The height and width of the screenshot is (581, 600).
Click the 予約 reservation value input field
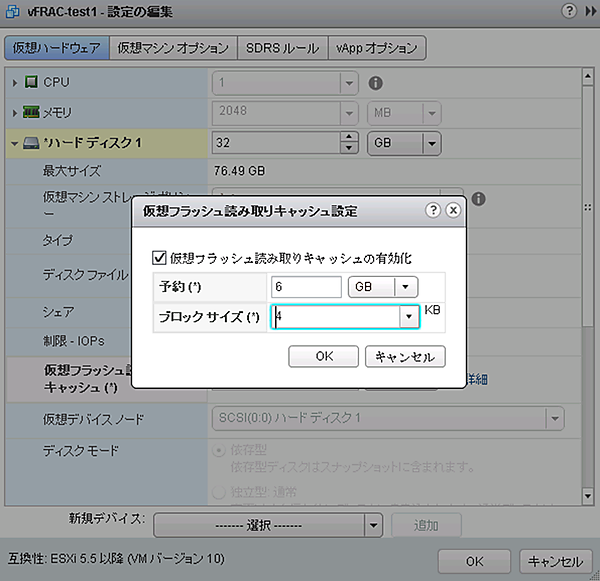coord(306,287)
